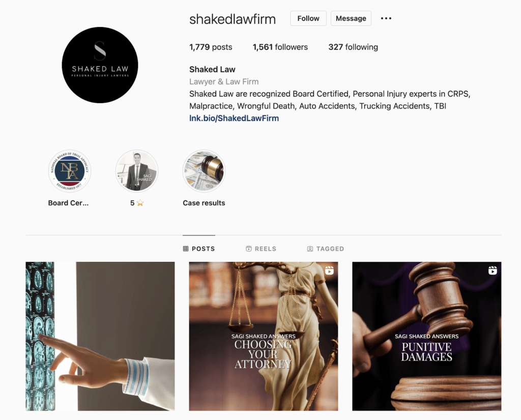Click the Tagged tab person icon

[x=310, y=249]
